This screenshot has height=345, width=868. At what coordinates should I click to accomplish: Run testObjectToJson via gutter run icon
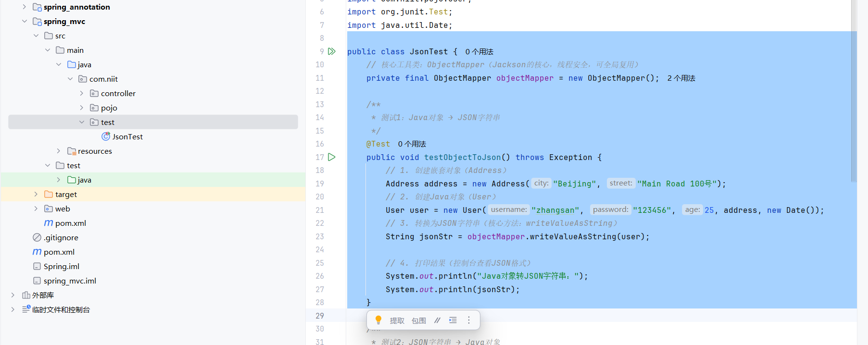(331, 157)
